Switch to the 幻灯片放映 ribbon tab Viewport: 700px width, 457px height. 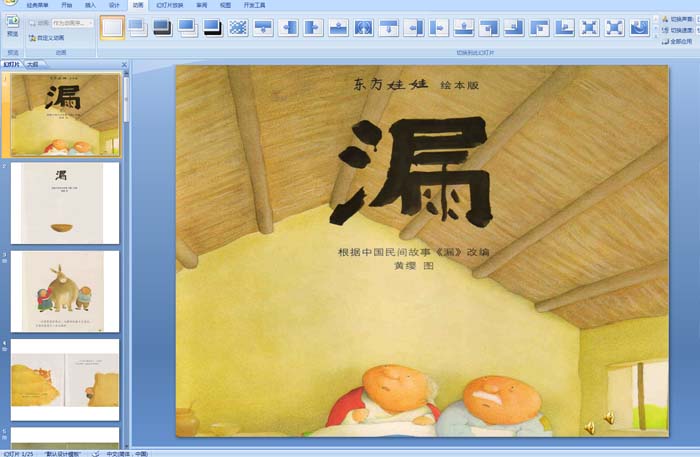(x=169, y=5)
